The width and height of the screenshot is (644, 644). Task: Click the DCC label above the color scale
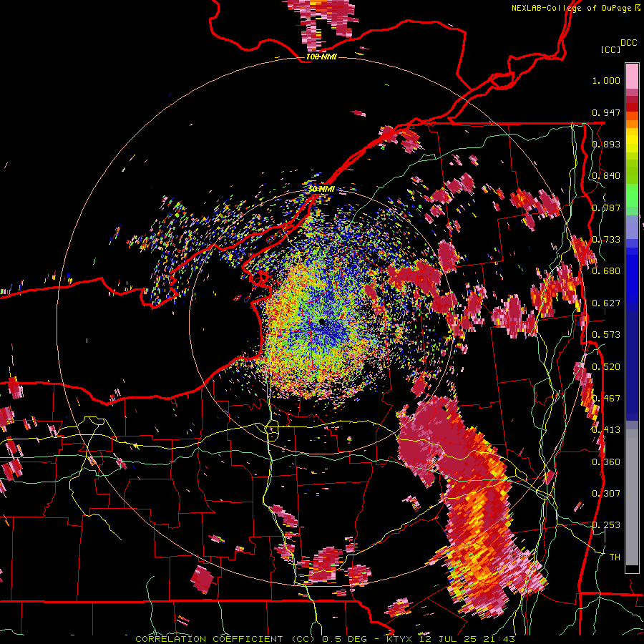coord(628,43)
